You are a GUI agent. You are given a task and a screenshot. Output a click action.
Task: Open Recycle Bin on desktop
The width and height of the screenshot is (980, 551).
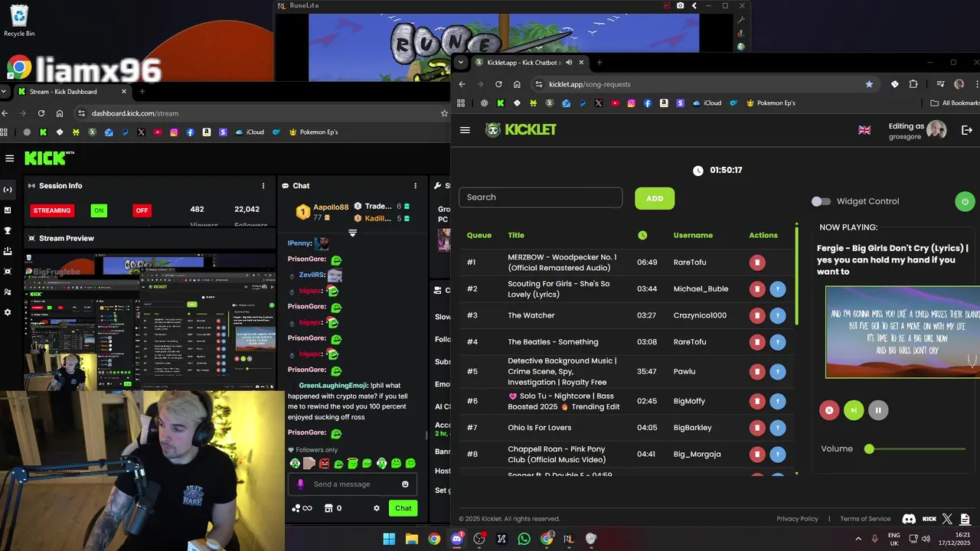tap(19, 21)
